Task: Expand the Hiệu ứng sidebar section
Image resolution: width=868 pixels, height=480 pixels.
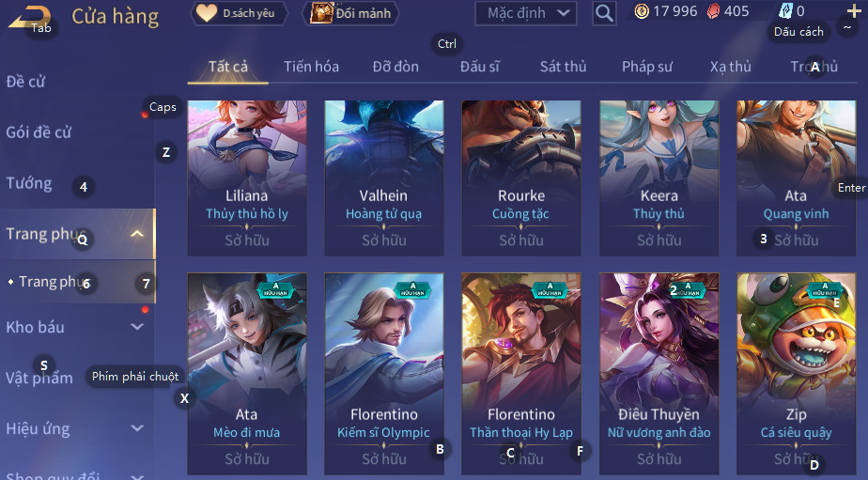Action: pyautogui.click(x=137, y=428)
